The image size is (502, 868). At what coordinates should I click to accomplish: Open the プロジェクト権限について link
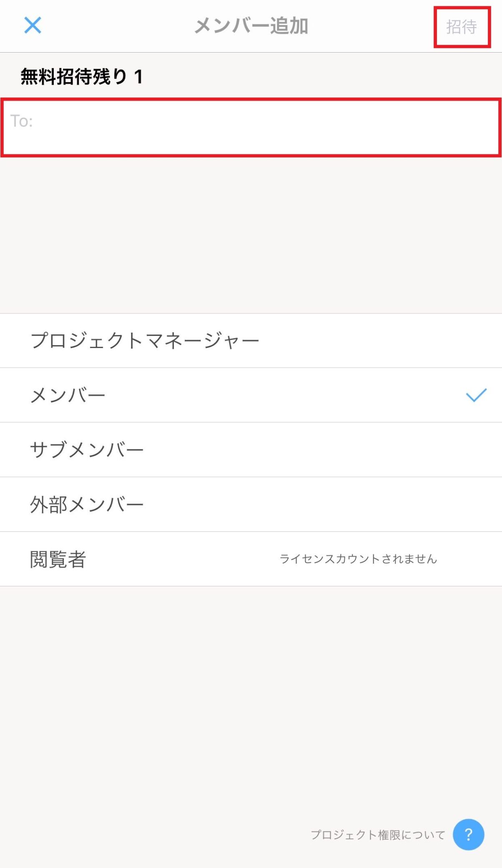tap(378, 835)
